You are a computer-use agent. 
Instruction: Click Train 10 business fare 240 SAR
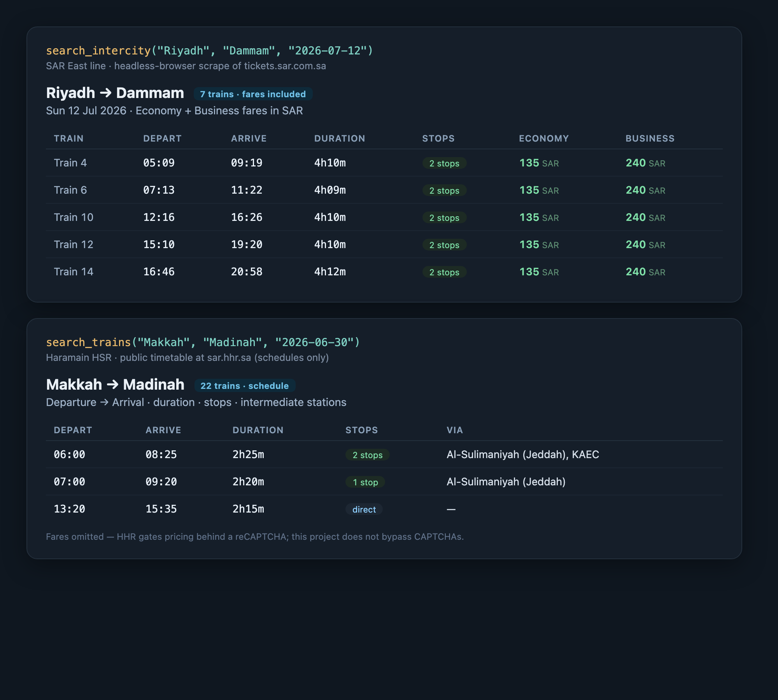point(645,217)
